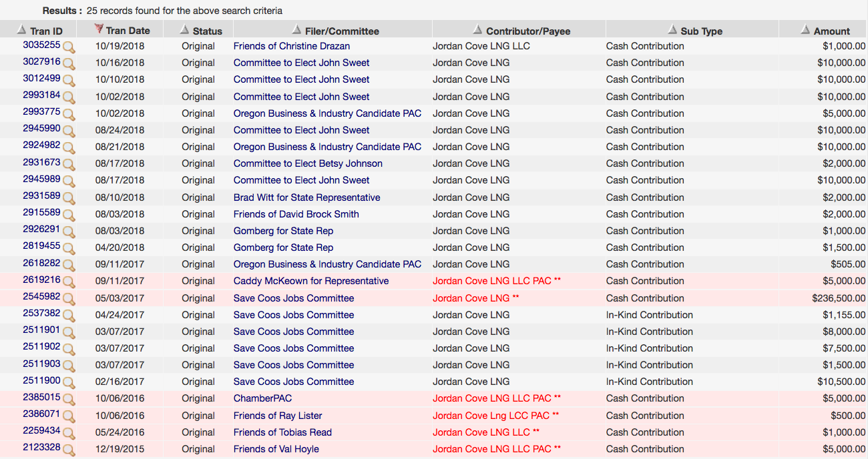The height and width of the screenshot is (459, 868).
Task: Click magnifier beside transaction 2259434
Action: (x=69, y=434)
